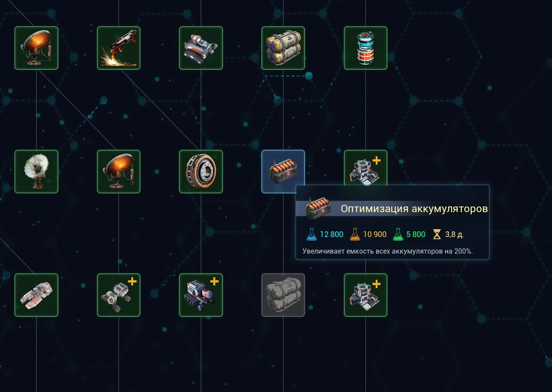Select the orange dish lamp beside the welding torch
552x392 pixels.
pyautogui.click(x=36, y=48)
